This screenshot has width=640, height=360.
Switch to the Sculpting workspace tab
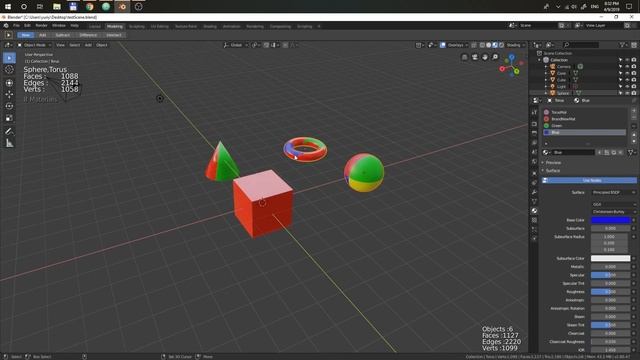tap(137, 26)
